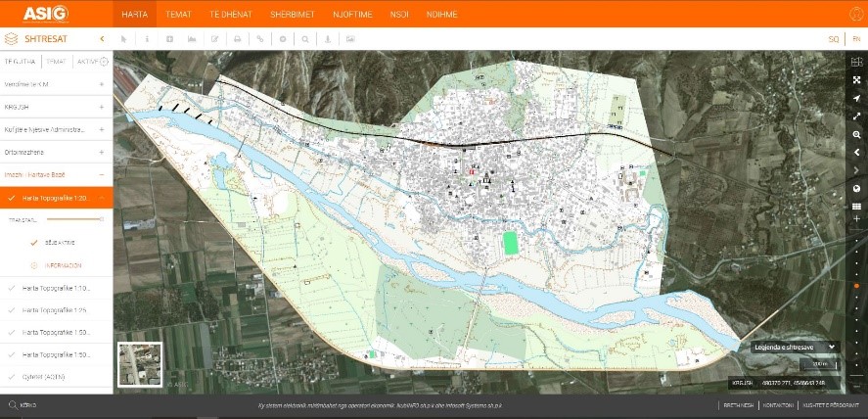The width and height of the screenshot is (868, 419).
Task: Select the pointer arrow tool in toolbar
Action: click(124, 39)
